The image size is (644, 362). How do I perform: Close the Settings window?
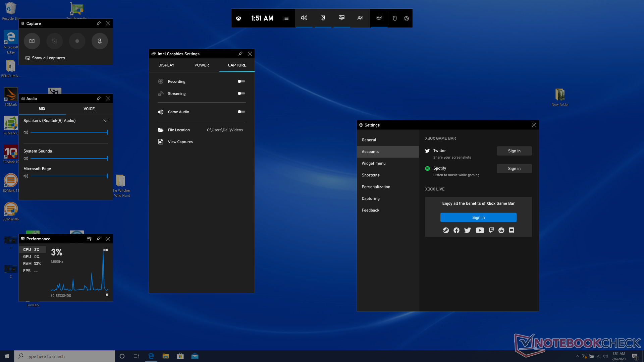click(534, 125)
